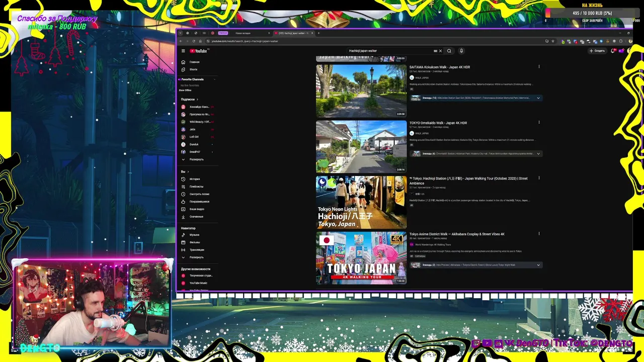Open Ваши видео in the sidebar
The width and height of the screenshot is (644, 362).
(197, 209)
